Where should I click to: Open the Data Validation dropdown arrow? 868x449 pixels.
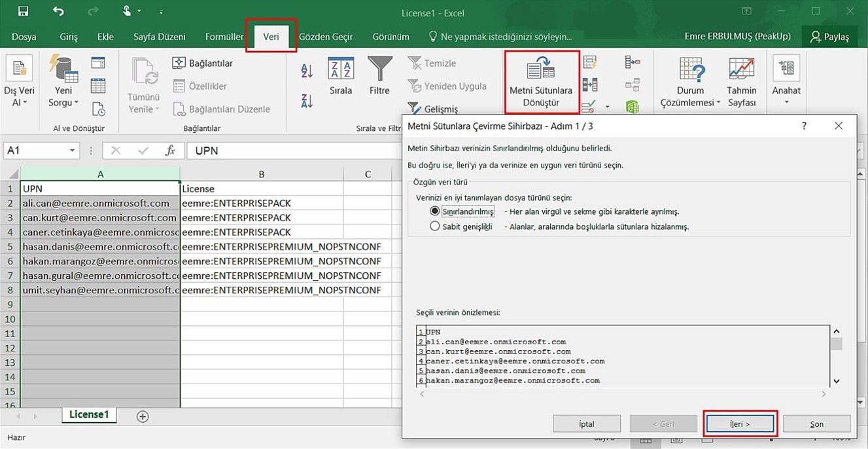click(x=608, y=107)
